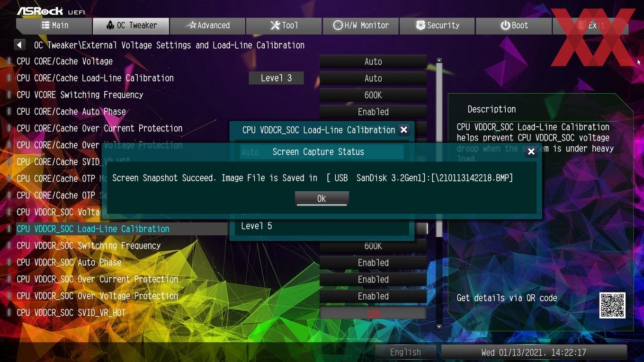The image size is (644, 362).
Task: Click the wrench icon on the Tool tab
Action: [275, 25]
